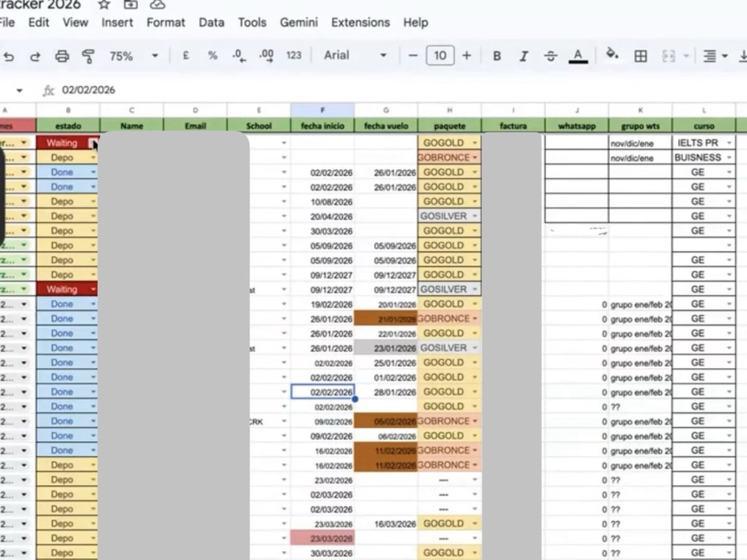Click the 'Email' header cell
This screenshot has width=747, height=560.
(x=195, y=125)
